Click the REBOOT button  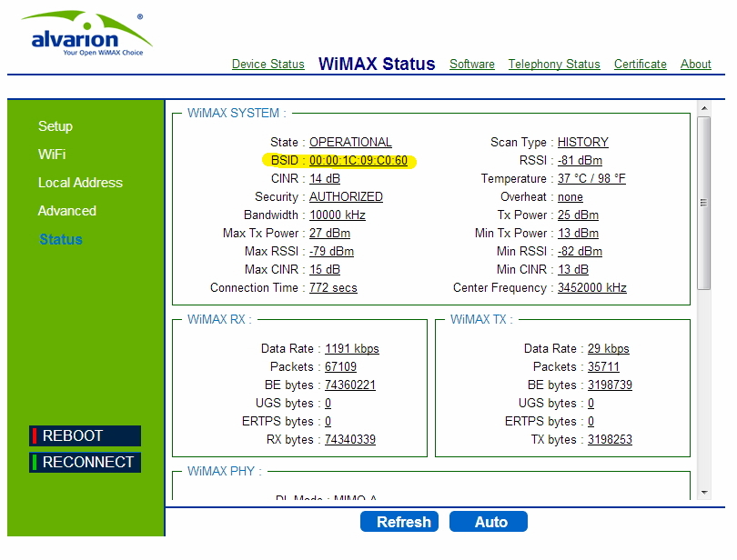click(x=86, y=435)
